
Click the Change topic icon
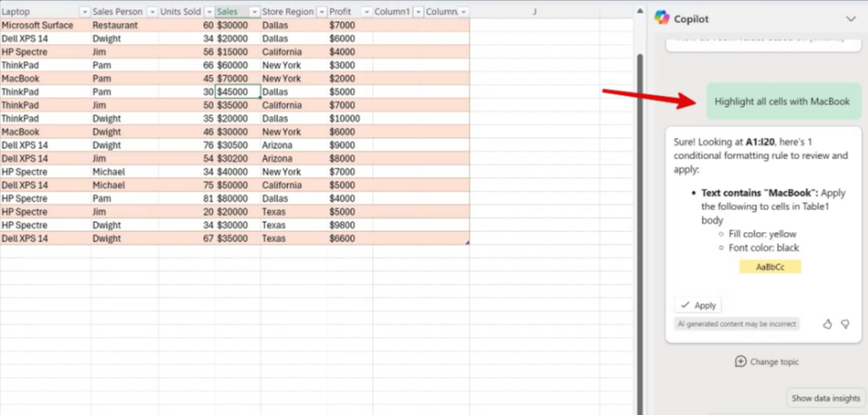(x=740, y=362)
